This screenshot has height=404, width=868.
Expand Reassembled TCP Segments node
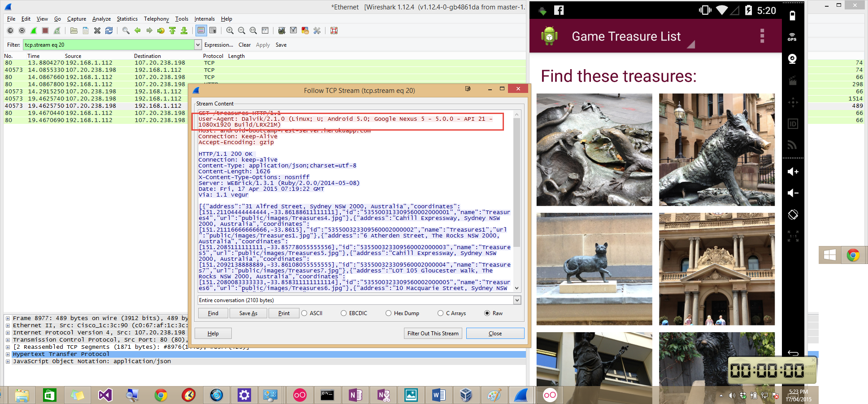(8, 347)
